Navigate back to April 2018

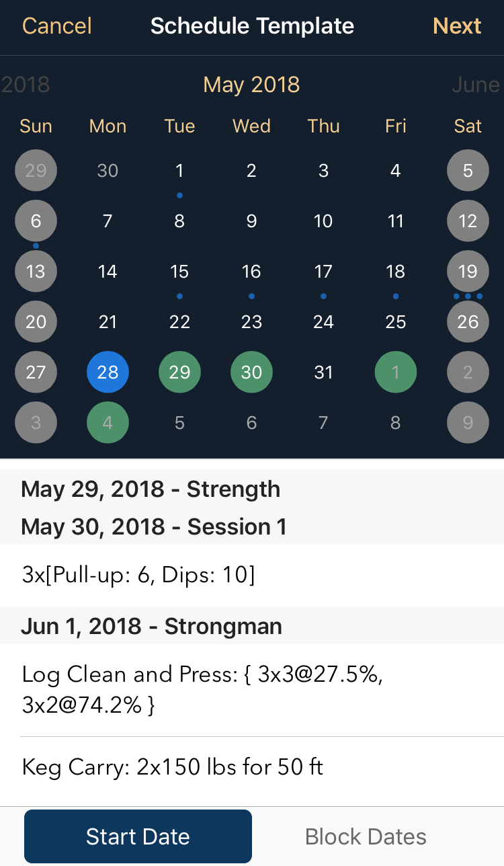tap(25, 84)
